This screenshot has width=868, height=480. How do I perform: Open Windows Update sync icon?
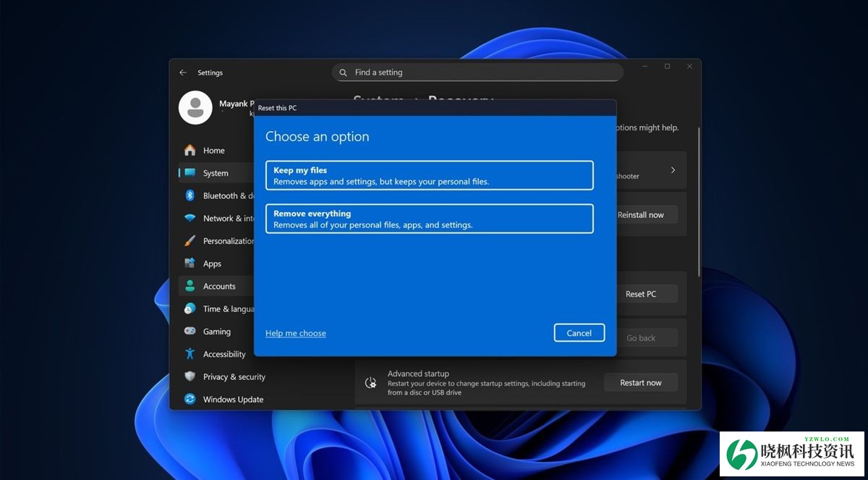190,399
